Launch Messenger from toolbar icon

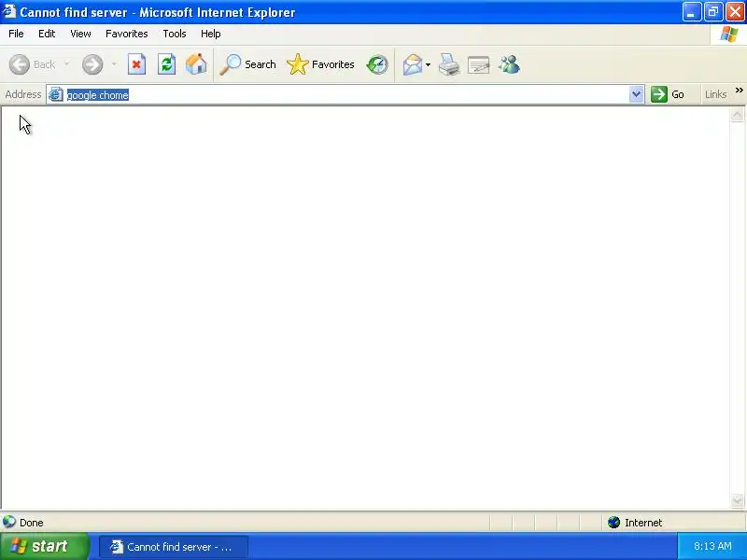pos(509,64)
